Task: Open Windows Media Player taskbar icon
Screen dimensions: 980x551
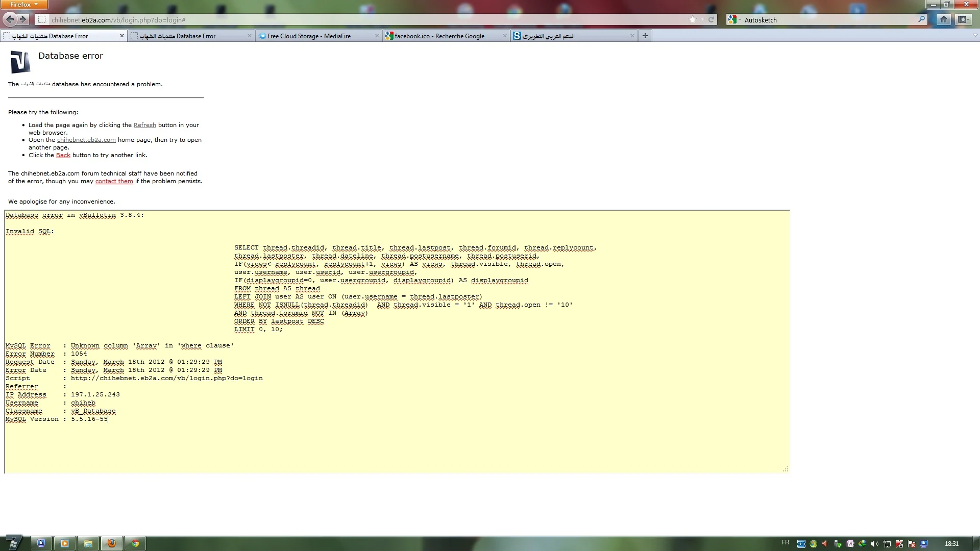Action: pyautogui.click(x=65, y=543)
